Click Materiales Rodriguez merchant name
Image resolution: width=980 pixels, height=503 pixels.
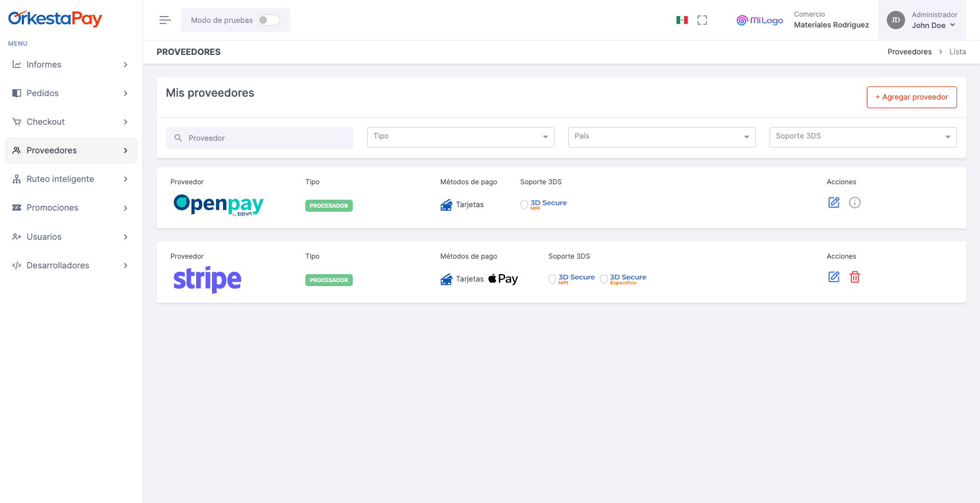831,25
